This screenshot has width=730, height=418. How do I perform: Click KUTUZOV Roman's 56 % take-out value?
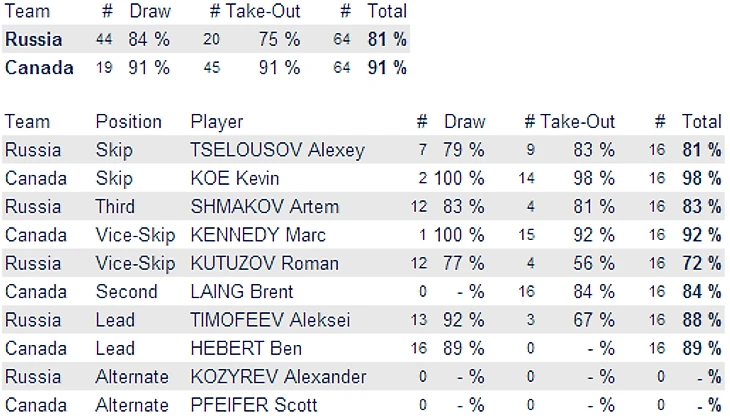(594, 264)
